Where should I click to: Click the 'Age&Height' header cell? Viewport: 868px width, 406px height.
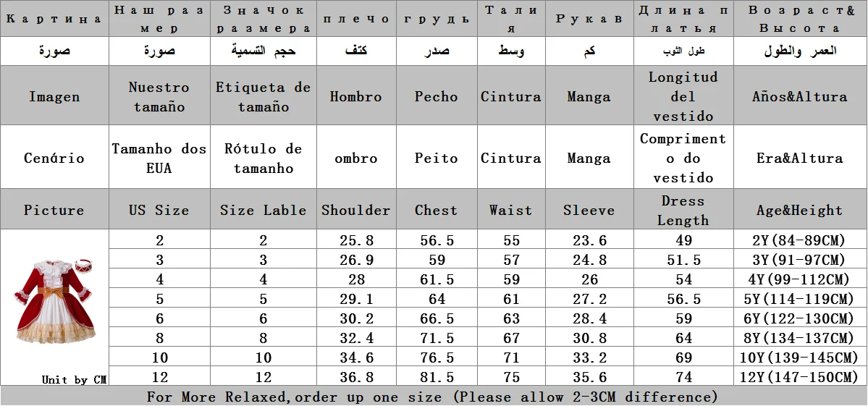[800, 210]
